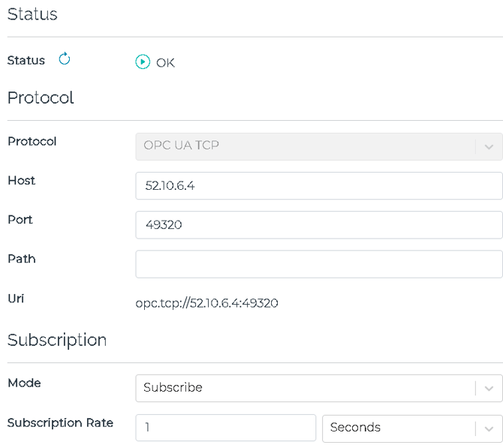
Task: Click the Status section heading at top
Action: coord(32,14)
